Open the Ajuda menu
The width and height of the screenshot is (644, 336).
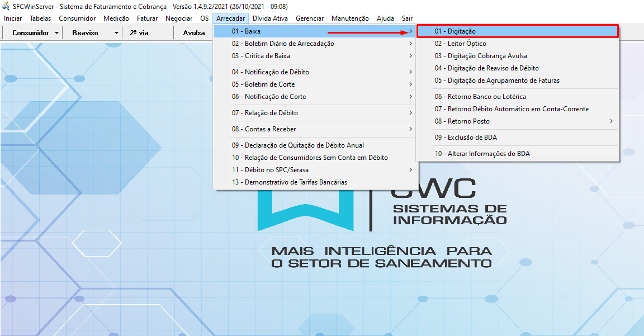pos(385,18)
